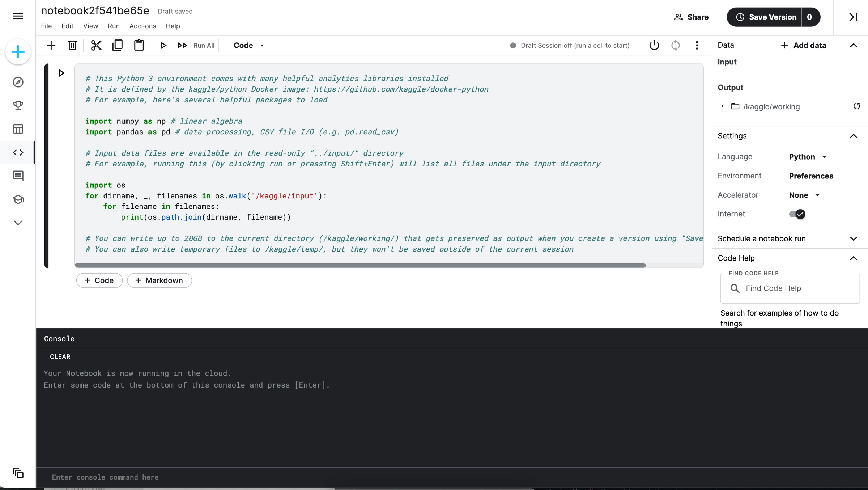Click the Copy cell icon
Image resolution: width=868 pixels, height=490 pixels.
(x=117, y=45)
